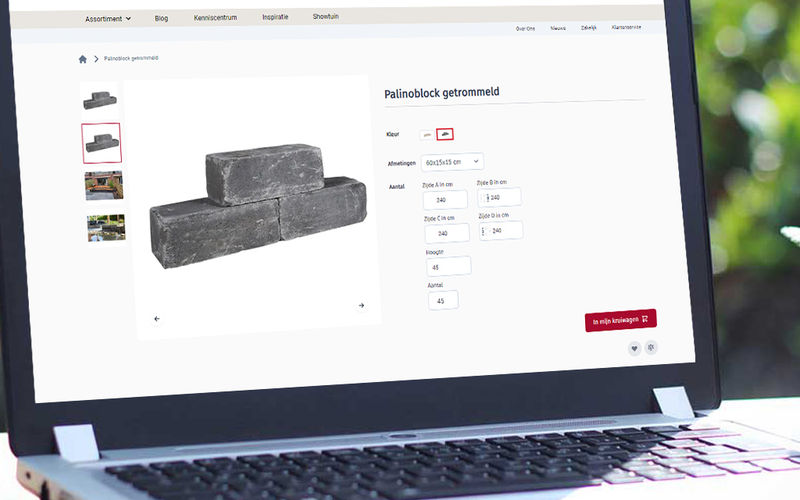Click In mijn kruiwagen button
This screenshot has width=800, height=500.
[x=620, y=320]
